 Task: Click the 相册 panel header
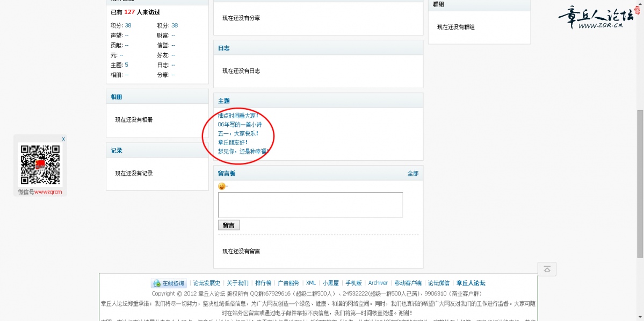(157, 97)
